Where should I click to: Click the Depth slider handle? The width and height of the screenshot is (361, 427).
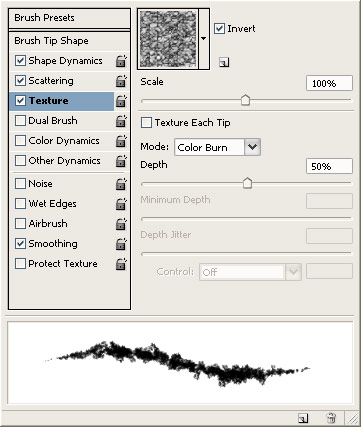(247, 183)
